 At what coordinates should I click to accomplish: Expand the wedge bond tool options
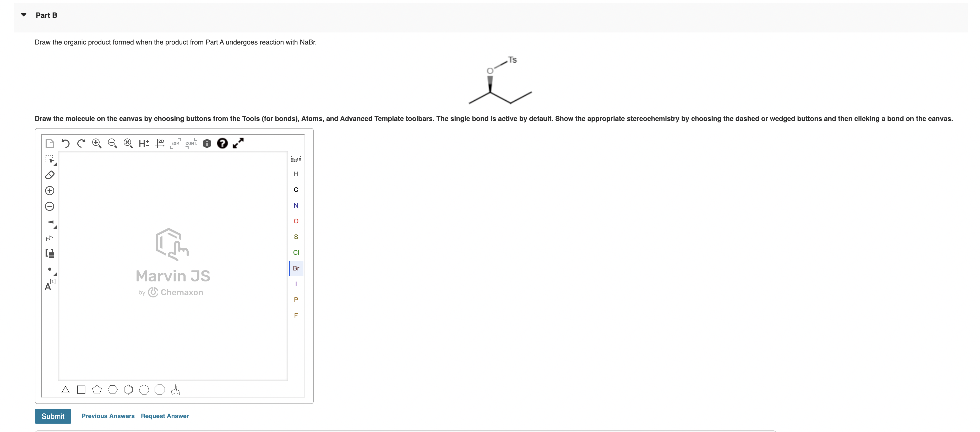pyautogui.click(x=55, y=227)
